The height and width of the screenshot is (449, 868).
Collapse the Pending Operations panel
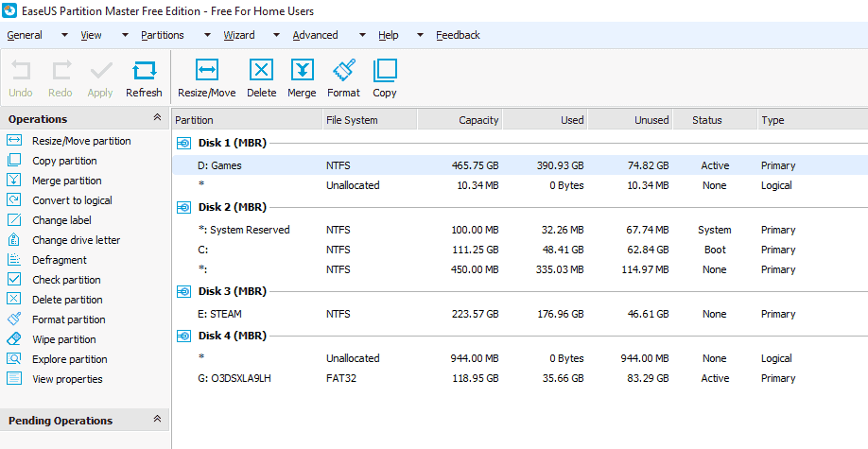point(157,419)
